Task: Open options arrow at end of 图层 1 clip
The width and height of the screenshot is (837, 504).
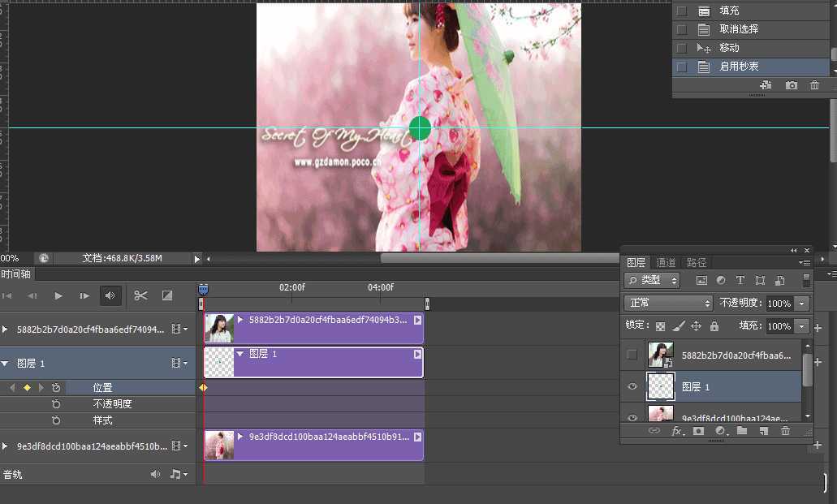Action: pyautogui.click(x=417, y=354)
